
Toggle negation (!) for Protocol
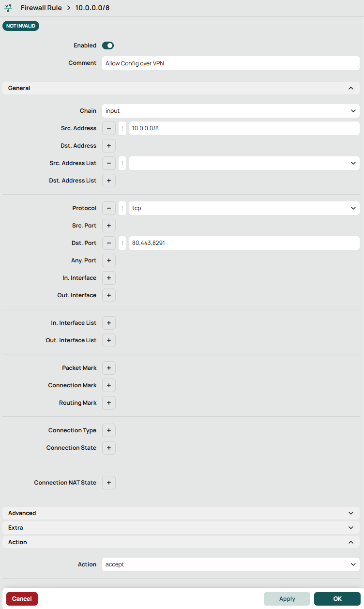122,208
